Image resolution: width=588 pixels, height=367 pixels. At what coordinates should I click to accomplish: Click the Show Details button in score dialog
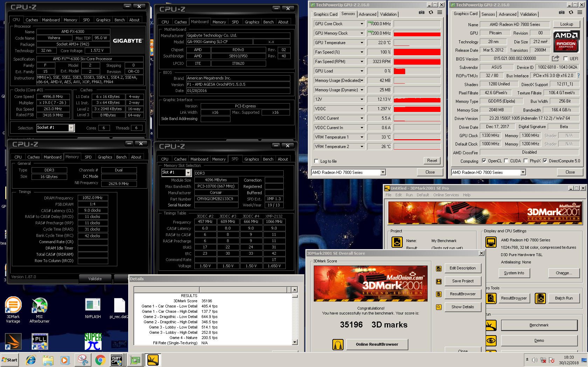463,307
